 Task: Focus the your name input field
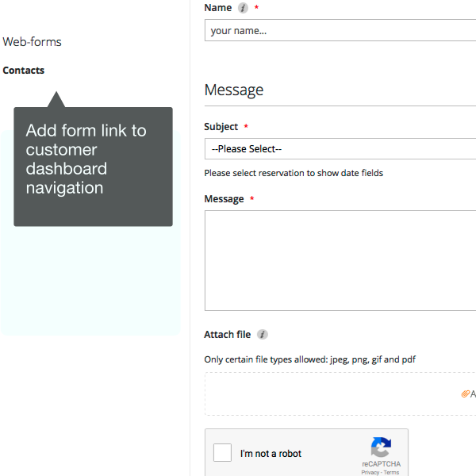point(340,30)
